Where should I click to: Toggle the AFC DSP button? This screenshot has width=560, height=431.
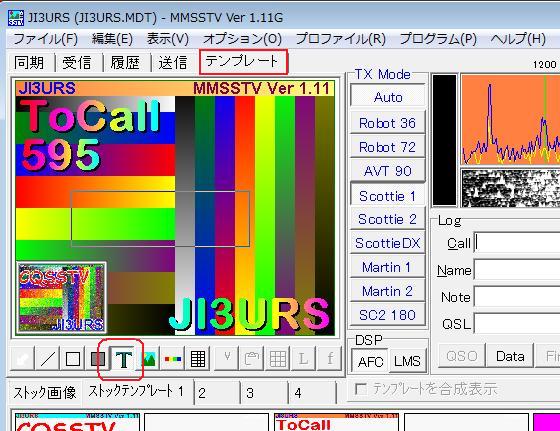click(x=370, y=361)
